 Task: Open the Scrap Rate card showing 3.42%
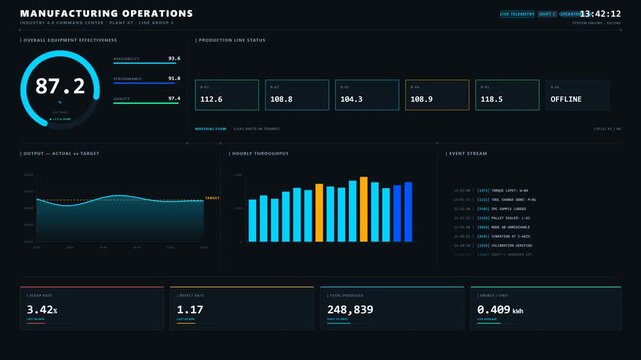tap(92, 308)
